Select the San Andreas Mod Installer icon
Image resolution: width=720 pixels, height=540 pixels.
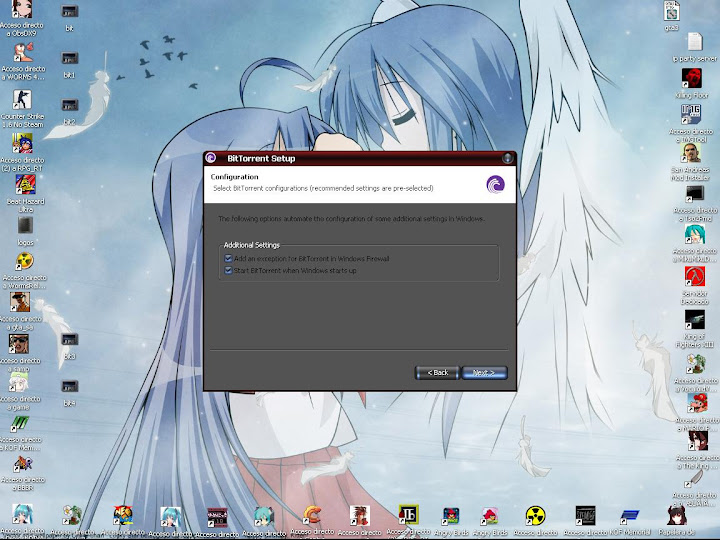(x=691, y=153)
